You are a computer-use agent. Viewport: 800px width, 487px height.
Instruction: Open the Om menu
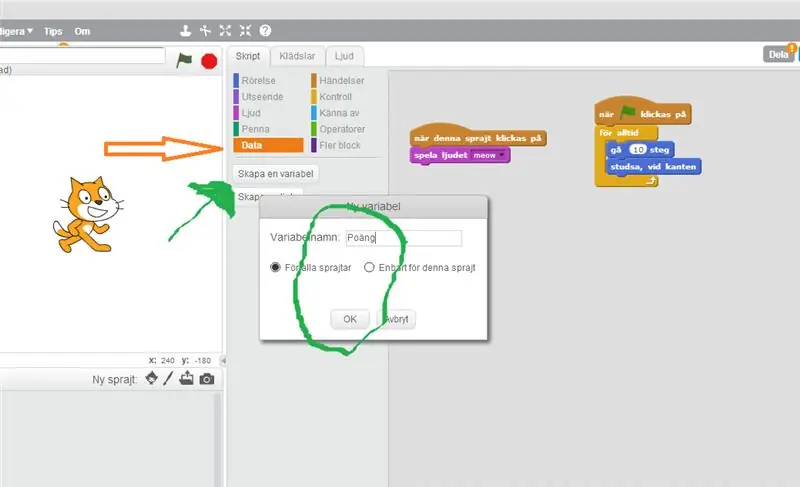[82, 32]
